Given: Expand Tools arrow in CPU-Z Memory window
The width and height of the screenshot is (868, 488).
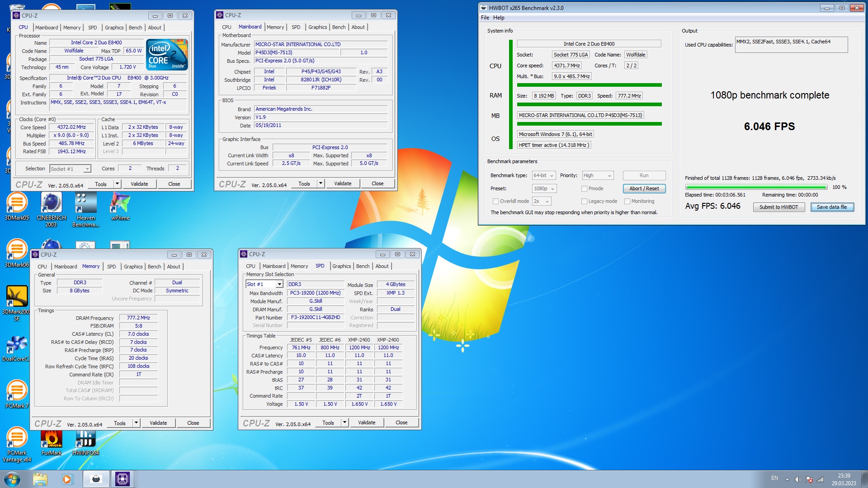Looking at the screenshot, I should point(136,423).
